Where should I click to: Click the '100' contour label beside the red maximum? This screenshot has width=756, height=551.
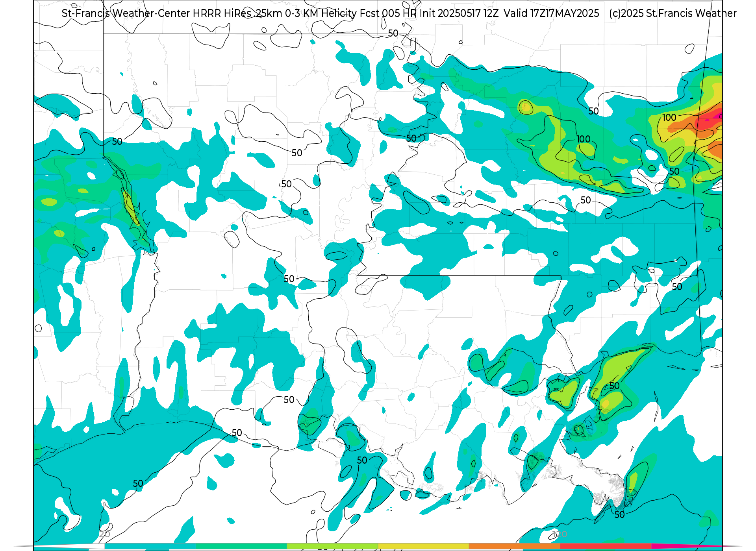pos(669,117)
